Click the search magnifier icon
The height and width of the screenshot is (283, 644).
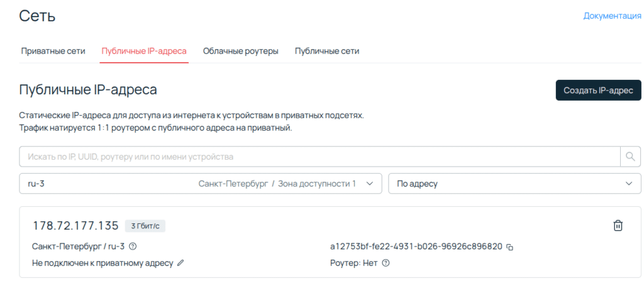630,157
